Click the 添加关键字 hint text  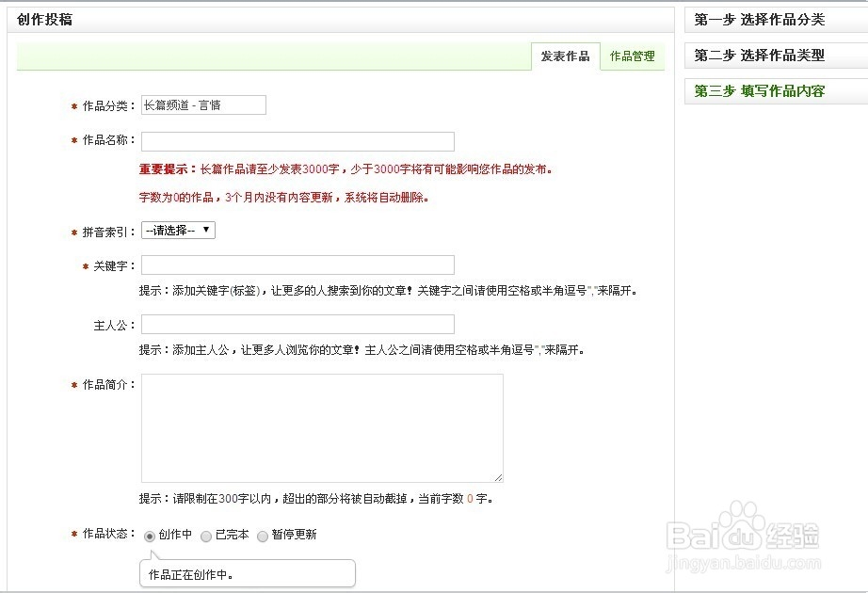point(388,291)
